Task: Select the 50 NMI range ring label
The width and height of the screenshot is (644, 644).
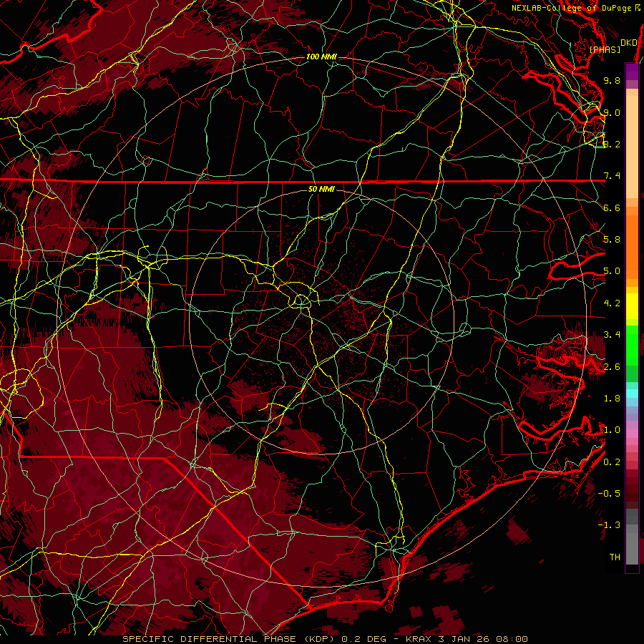Action: click(321, 190)
